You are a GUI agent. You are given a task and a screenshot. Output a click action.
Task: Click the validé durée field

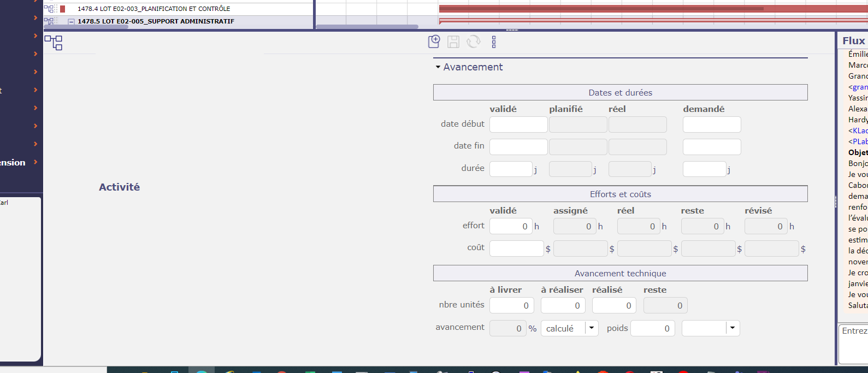[x=511, y=169]
